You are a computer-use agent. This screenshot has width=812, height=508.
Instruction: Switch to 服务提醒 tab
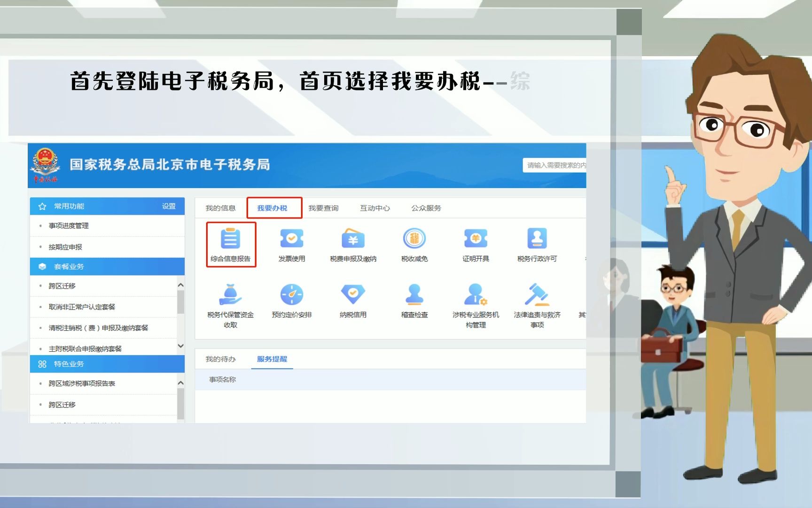tap(272, 359)
